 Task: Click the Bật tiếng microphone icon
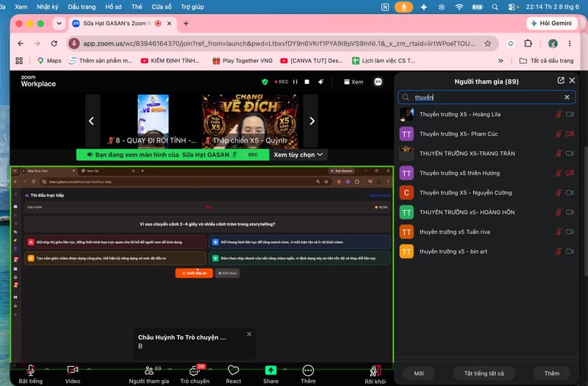point(31,371)
